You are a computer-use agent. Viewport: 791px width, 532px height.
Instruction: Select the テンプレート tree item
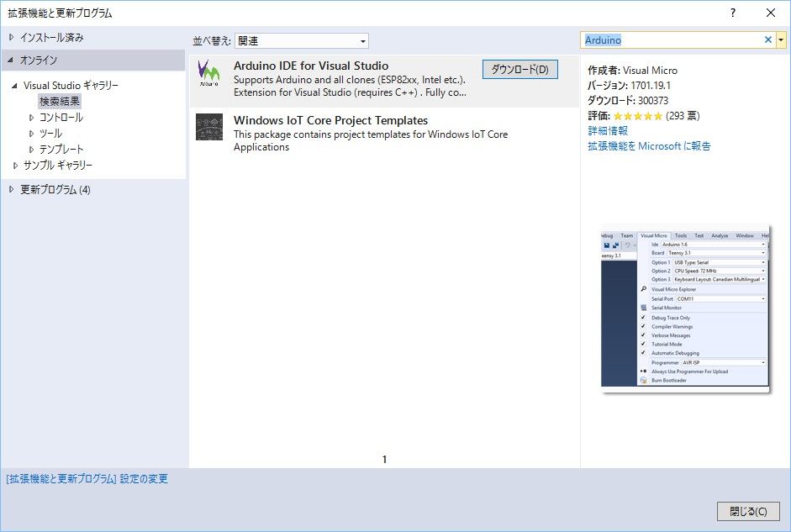pos(61,150)
